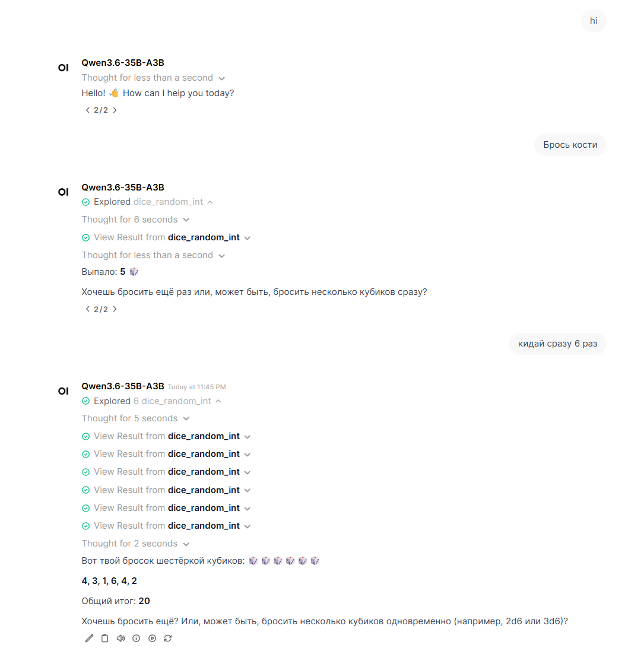
Task: Click the OI avatar of the last response
Action: (x=63, y=391)
